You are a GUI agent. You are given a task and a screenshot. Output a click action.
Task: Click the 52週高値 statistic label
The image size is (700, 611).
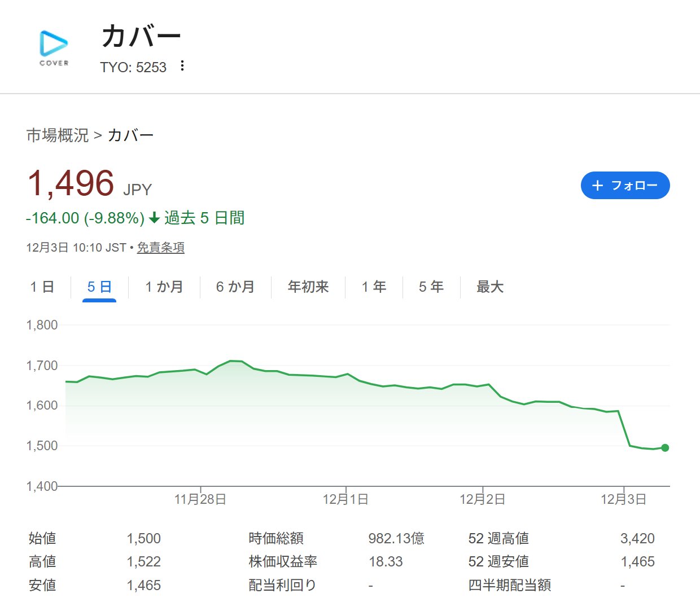[x=498, y=539]
